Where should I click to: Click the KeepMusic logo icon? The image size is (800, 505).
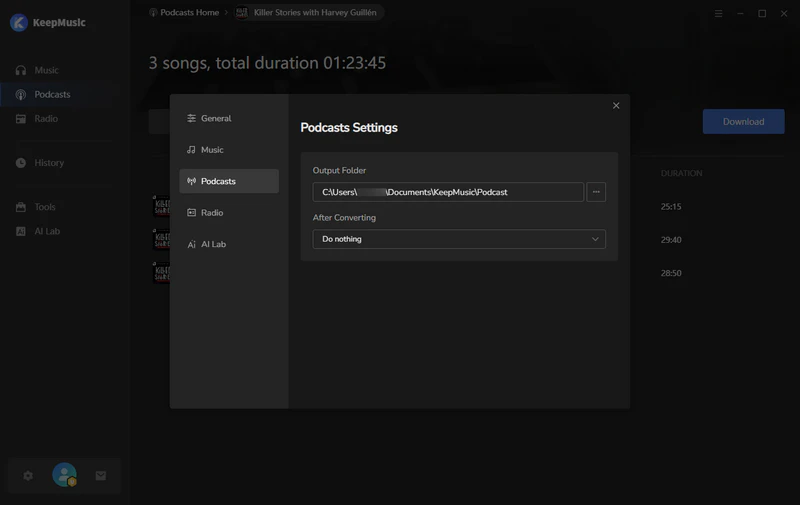tap(18, 22)
